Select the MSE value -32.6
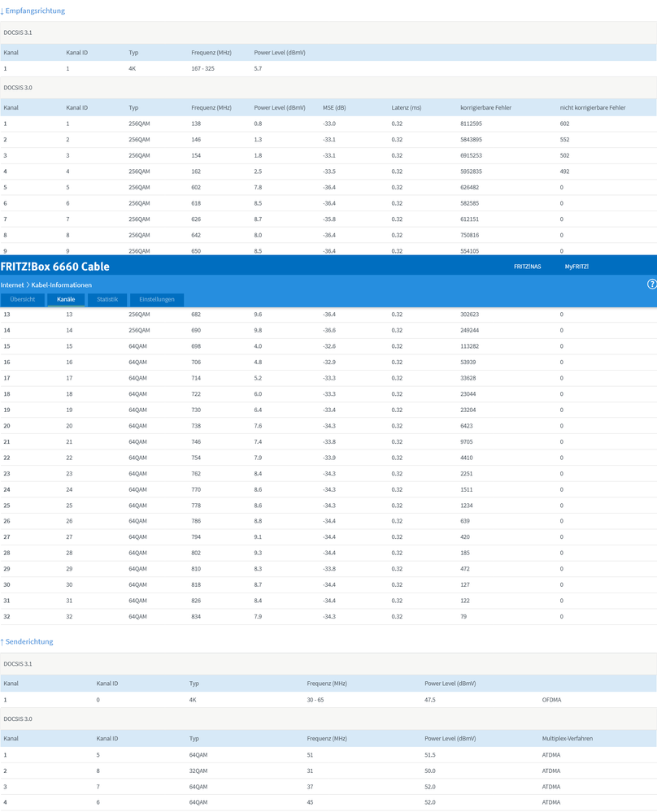This screenshot has width=657, height=812. pos(329,346)
